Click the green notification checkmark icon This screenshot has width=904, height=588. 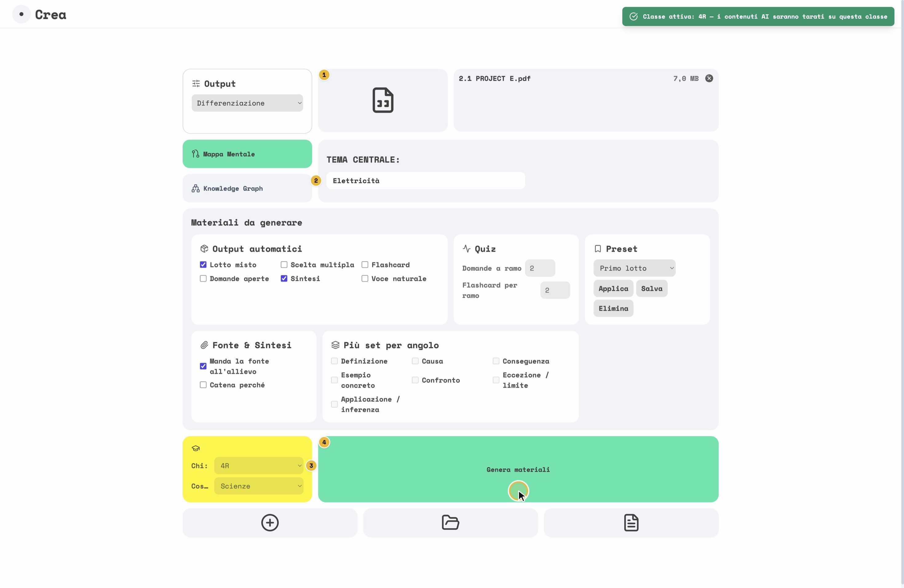633,16
